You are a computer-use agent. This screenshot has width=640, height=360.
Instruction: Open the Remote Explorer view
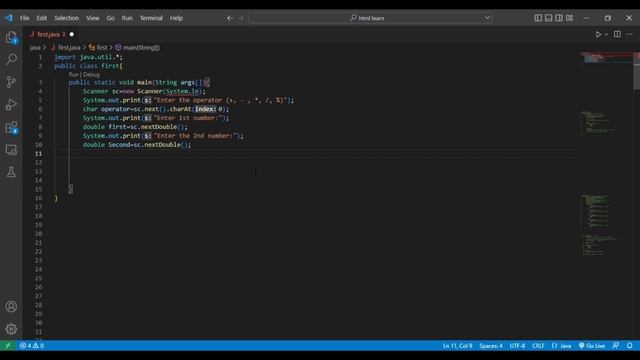tap(11, 150)
